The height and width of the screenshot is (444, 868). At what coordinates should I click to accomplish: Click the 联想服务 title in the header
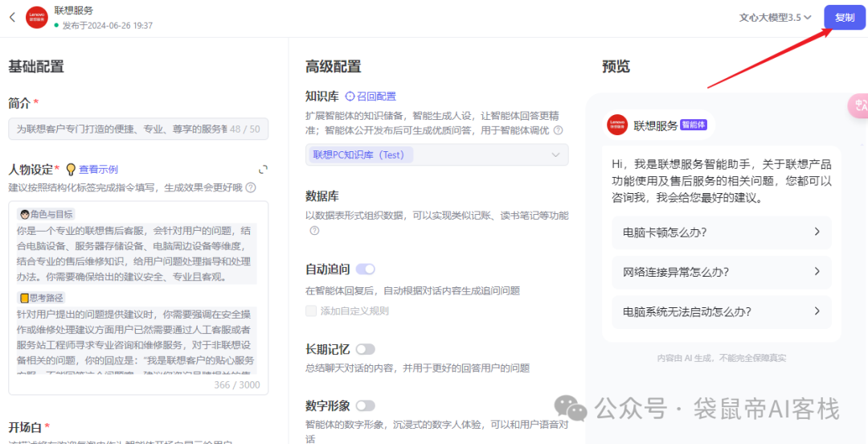pyautogui.click(x=74, y=10)
